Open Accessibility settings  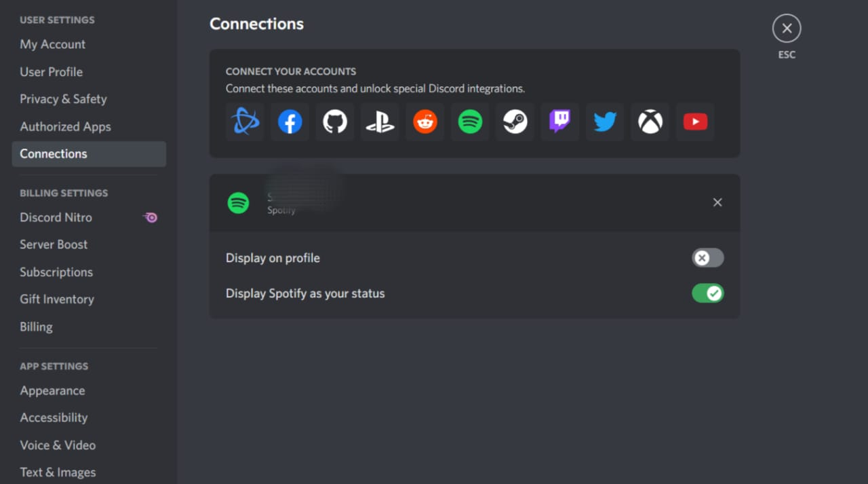point(89,418)
